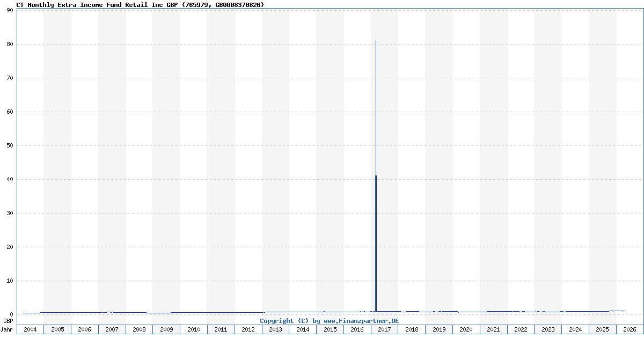Click the 2020 year on the timeline axis
The image size is (644, 338).
pos(466,329)
